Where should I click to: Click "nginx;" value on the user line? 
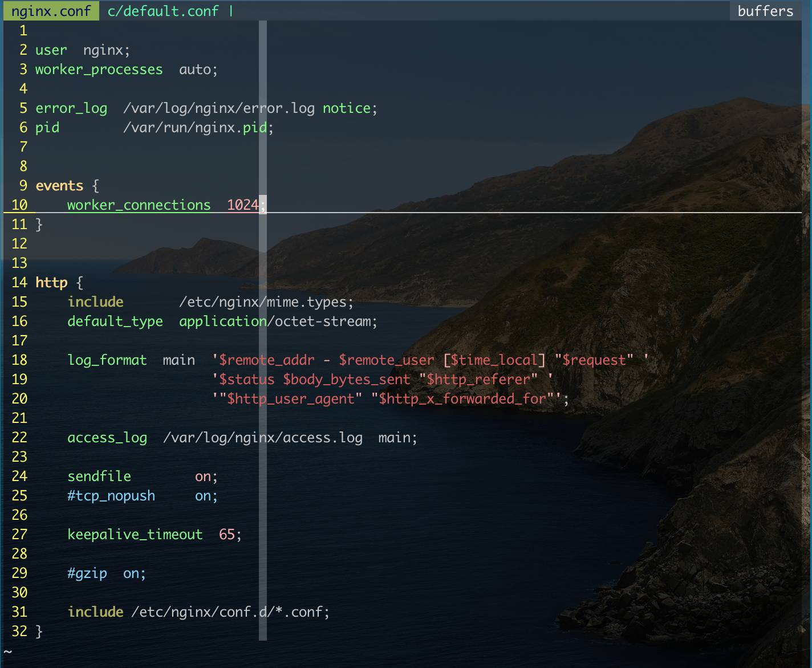107,50
